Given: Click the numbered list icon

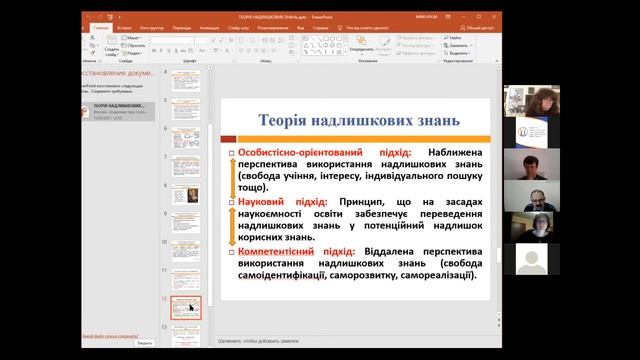Looking at the screenshot, I should coord(253,40).
